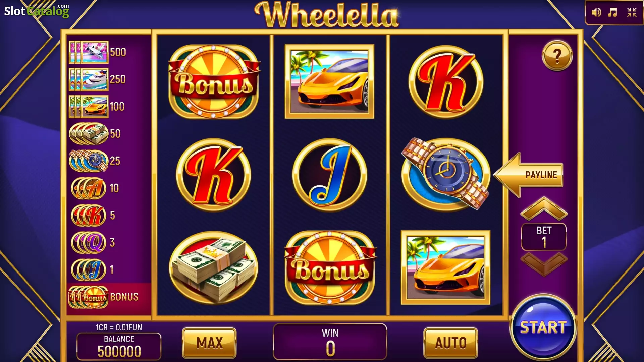Open the question mark help button
Viewport: 644px width, 362px height.
pyautogui.click(x=557, y=55)
